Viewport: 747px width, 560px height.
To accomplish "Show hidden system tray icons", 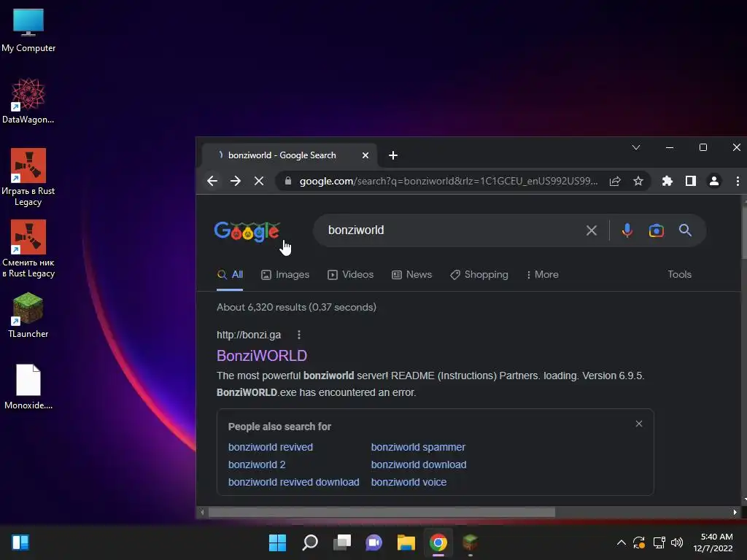I will [x=622, y=542].
